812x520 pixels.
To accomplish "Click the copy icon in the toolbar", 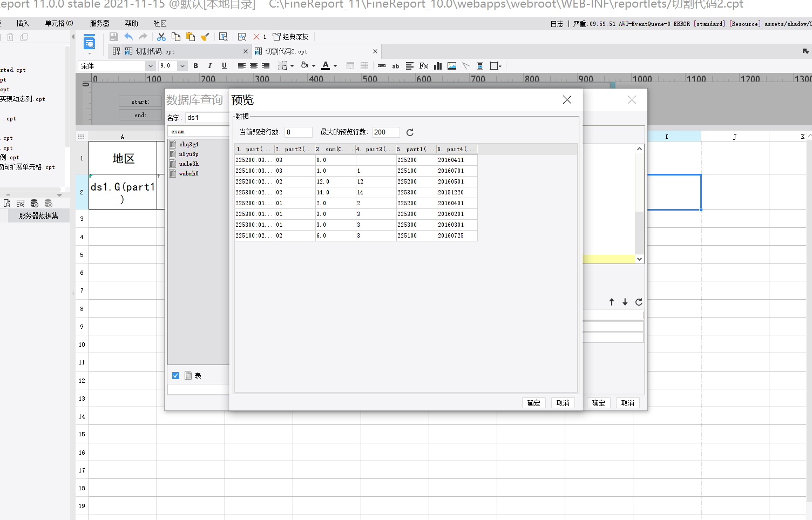I will pos(176,37).
